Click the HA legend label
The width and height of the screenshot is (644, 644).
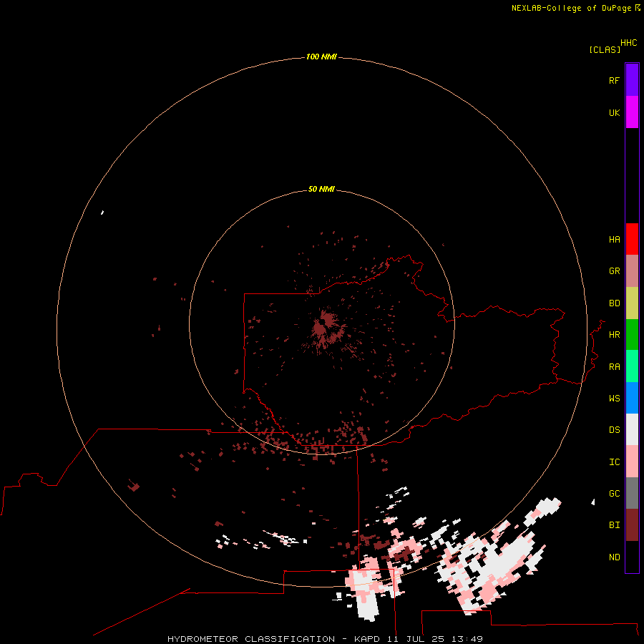614,240
